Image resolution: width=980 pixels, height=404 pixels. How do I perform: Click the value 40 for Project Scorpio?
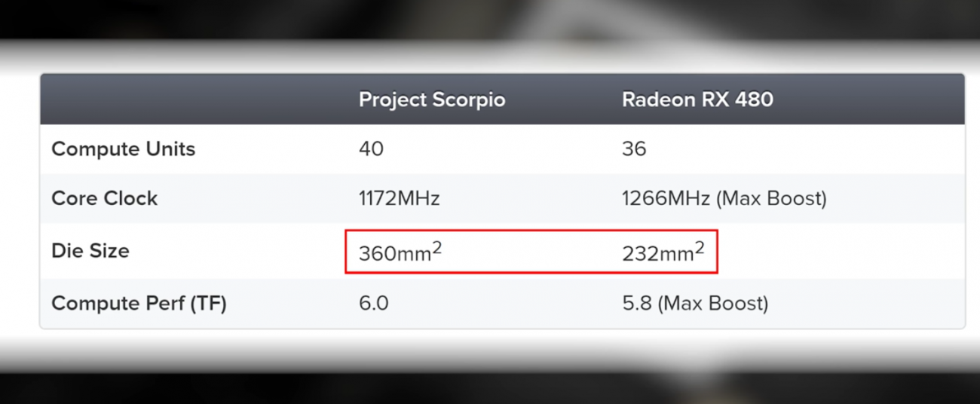[x=371, y=149]
